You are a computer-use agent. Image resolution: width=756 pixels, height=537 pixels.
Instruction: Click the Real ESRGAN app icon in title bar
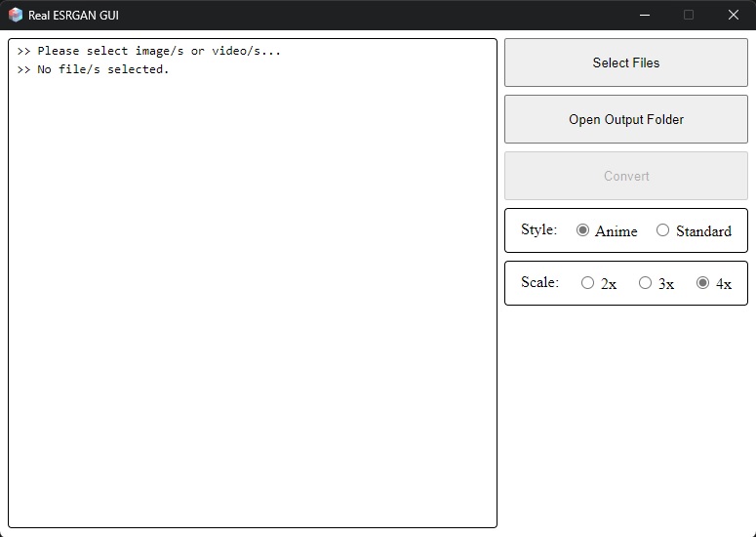point(16,15)
